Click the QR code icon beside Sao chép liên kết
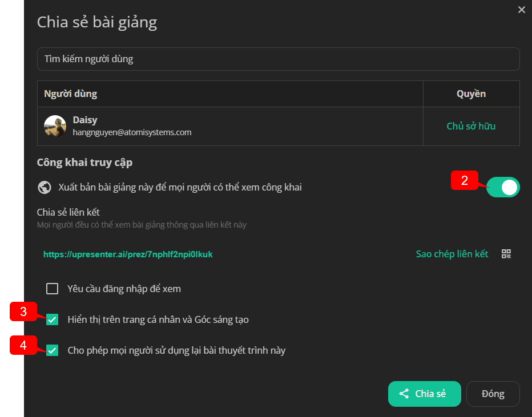532x417 pixels. pyautogui.click(x=506, y=254)
